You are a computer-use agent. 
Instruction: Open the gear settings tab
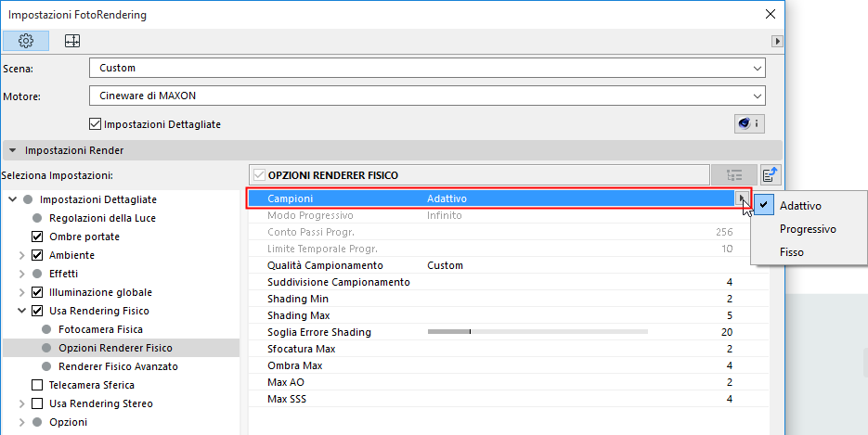coord(26,41)
